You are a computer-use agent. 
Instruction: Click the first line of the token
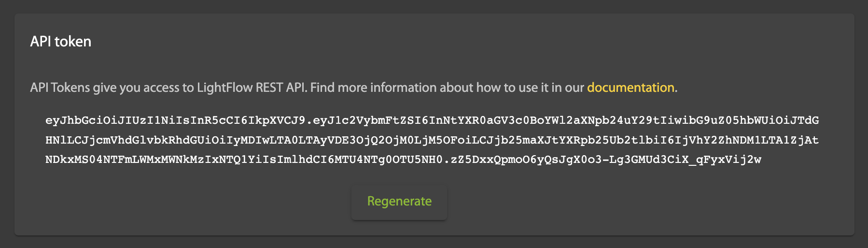click(x=432, y=120)
